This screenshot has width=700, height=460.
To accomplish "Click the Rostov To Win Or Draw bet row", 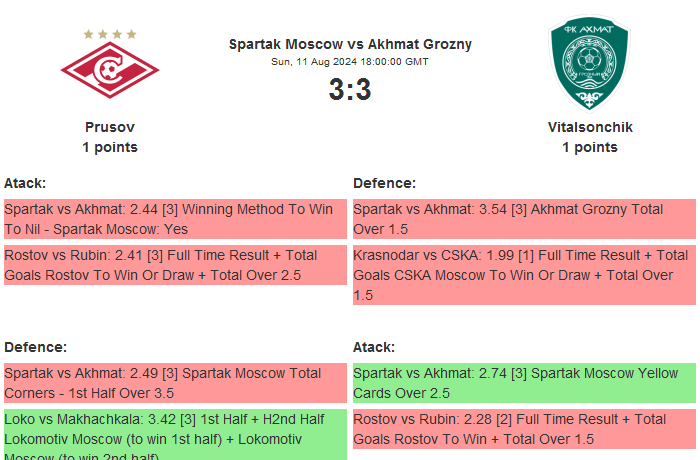I will pos(175,265).
